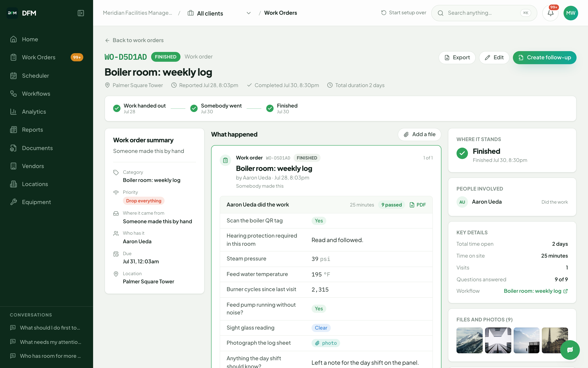Go to Home in the sidebar
The image size is (588, 368).
(46, 39)
